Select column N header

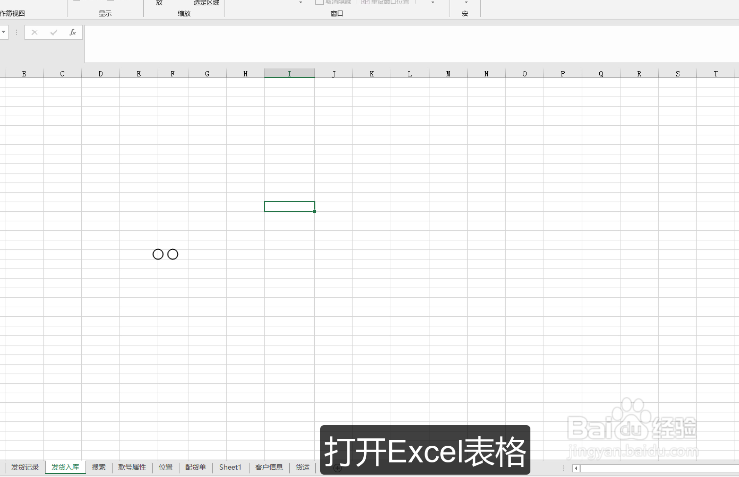tap(486, 74)
